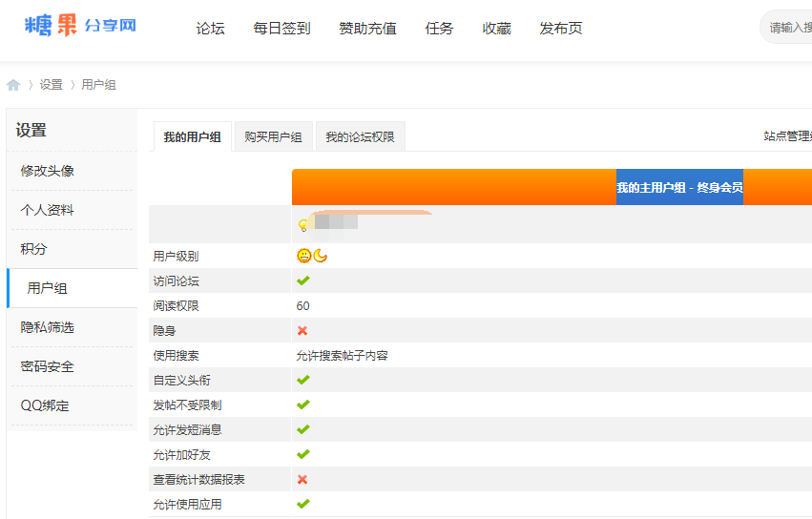This screenshot has height=519, width=812.
Task: Click the 允许发短消息 row label
Action: pos(187,430)
